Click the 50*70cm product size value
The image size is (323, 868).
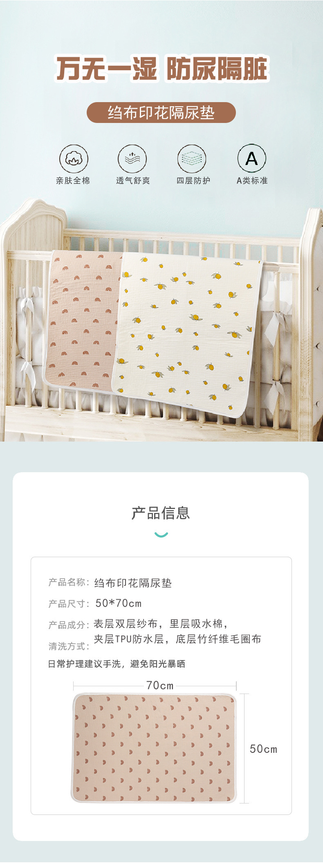pos(118,603)
